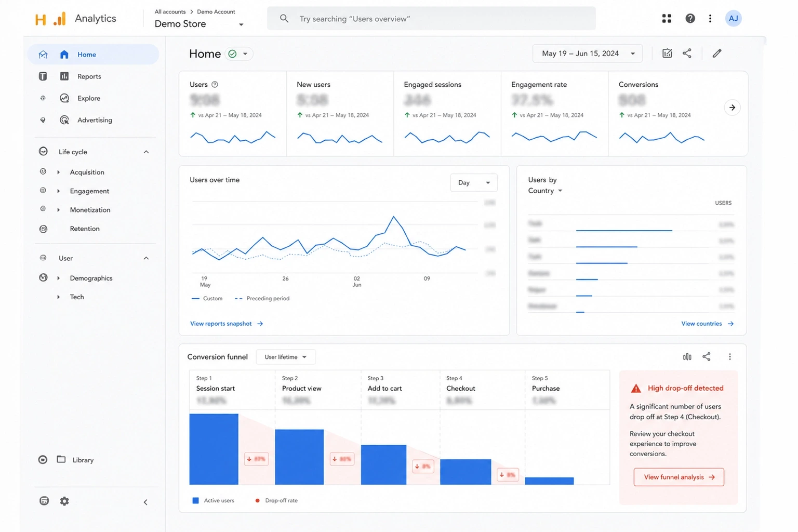Click the search field "Users overview"

pos(431,19)
